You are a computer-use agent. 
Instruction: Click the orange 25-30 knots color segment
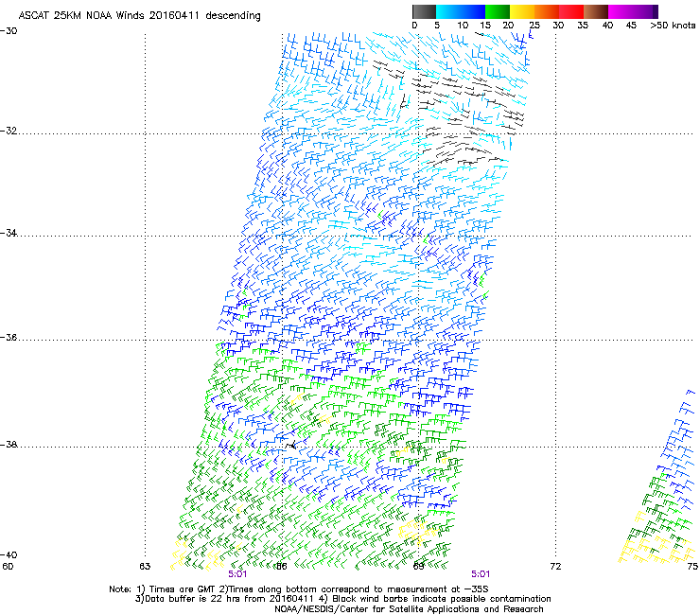point(547,11)
